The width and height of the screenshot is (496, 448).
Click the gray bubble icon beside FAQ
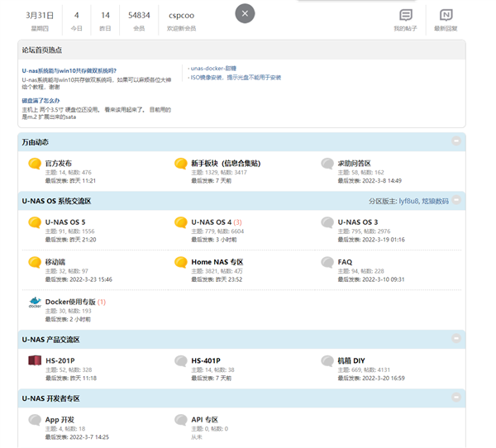327,262
